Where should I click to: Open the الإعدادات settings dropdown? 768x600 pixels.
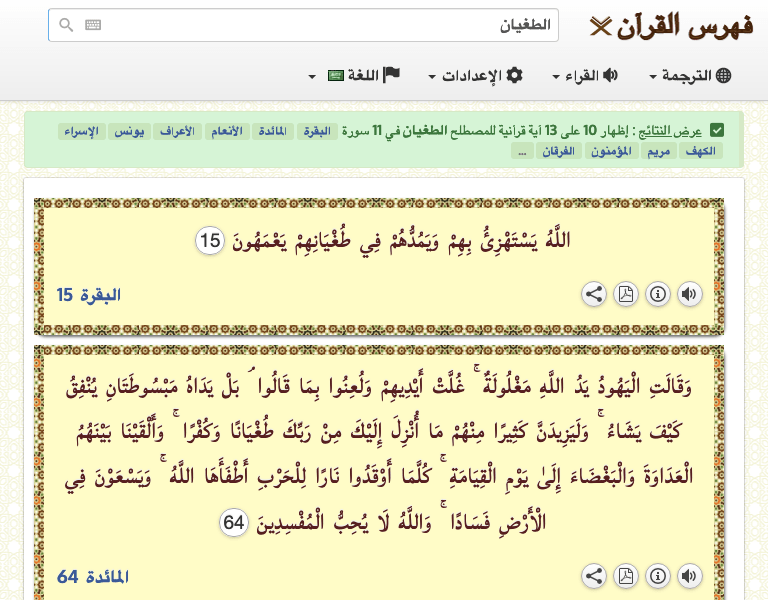[x=475, y=76]
